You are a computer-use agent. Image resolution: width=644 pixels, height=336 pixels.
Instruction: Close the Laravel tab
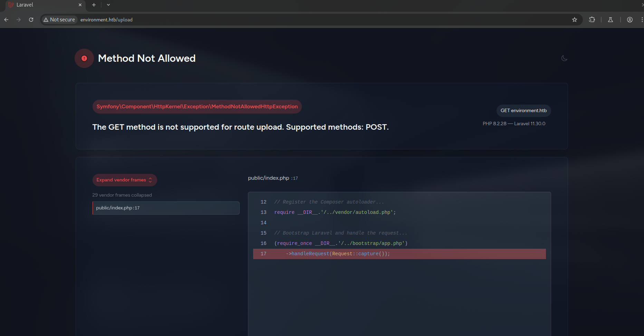(80, 5)
